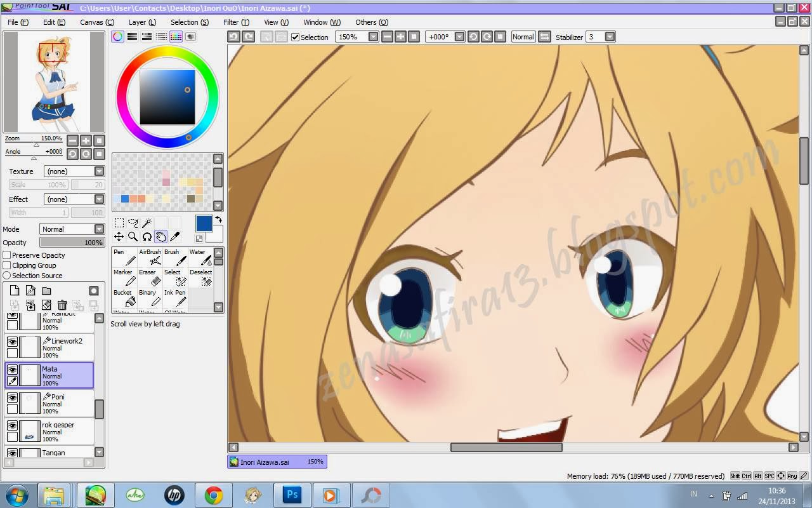Hide the Linework2 layer
812x508 pixels.
[x=12, y=342]
